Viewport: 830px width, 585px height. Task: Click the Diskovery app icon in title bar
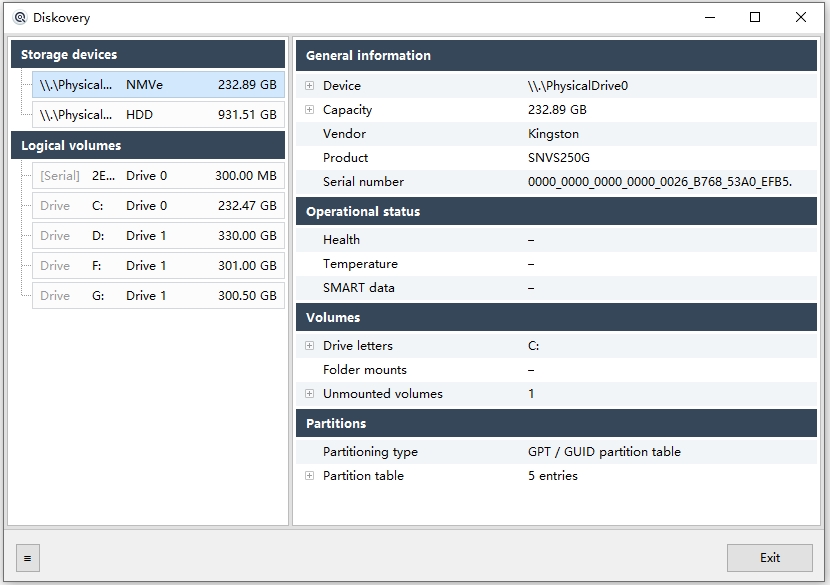tap(20, 17)
